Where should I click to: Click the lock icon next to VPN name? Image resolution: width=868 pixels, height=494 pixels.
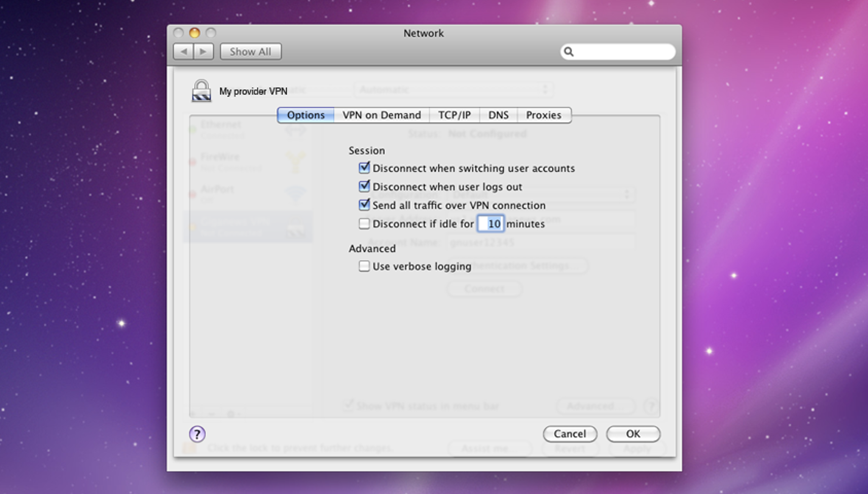[201, 91]
